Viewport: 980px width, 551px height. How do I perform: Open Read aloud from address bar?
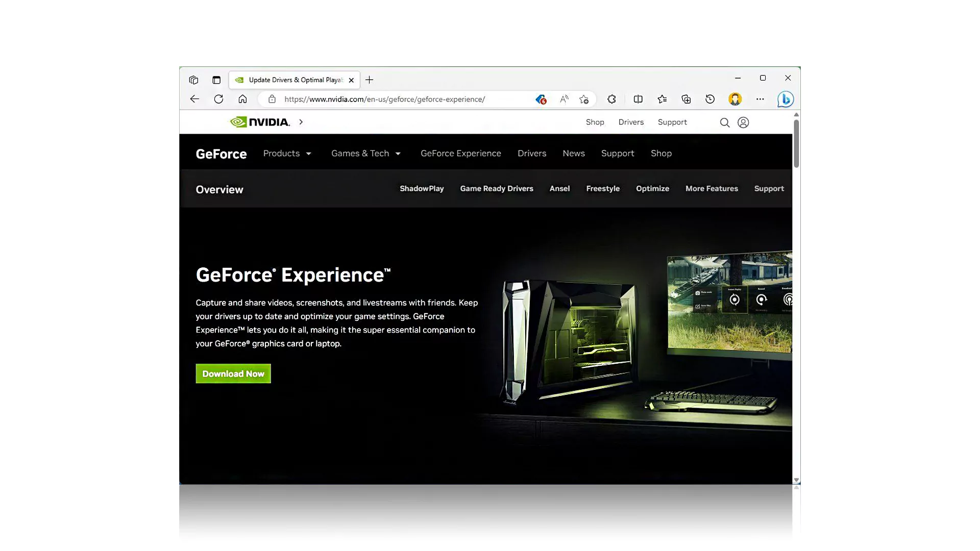tap(564, 99)
